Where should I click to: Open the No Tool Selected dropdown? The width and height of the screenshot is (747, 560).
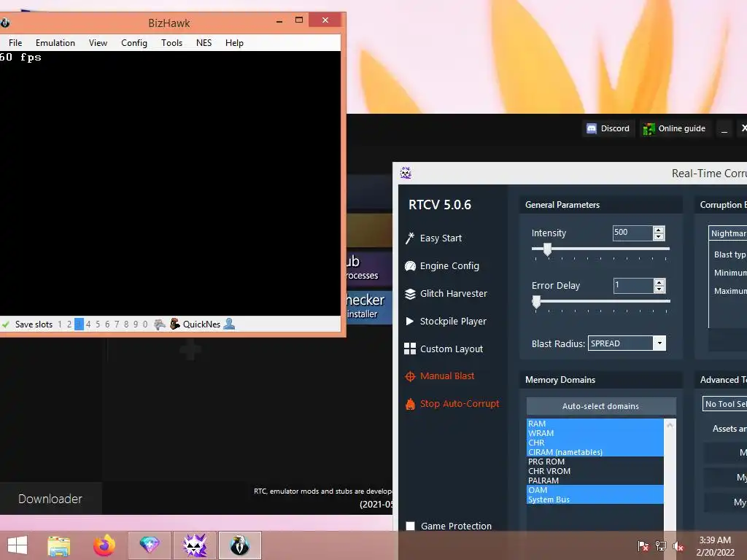pyautogui.click(x=724, y=404)
